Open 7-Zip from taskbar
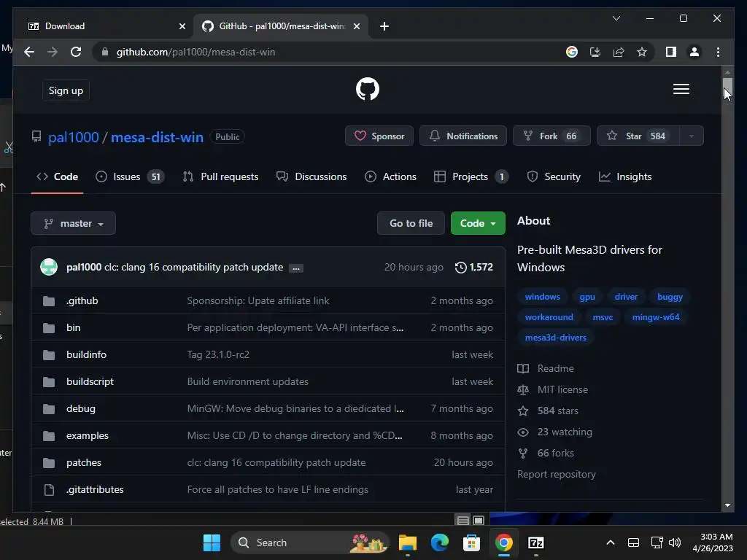The width and height of the screenshot is (747, 560). point(536,542)
